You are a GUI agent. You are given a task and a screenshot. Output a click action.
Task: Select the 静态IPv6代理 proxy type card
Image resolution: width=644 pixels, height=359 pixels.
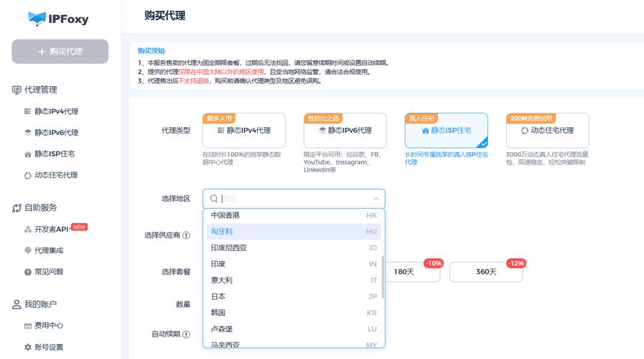[x=345, y=131]
